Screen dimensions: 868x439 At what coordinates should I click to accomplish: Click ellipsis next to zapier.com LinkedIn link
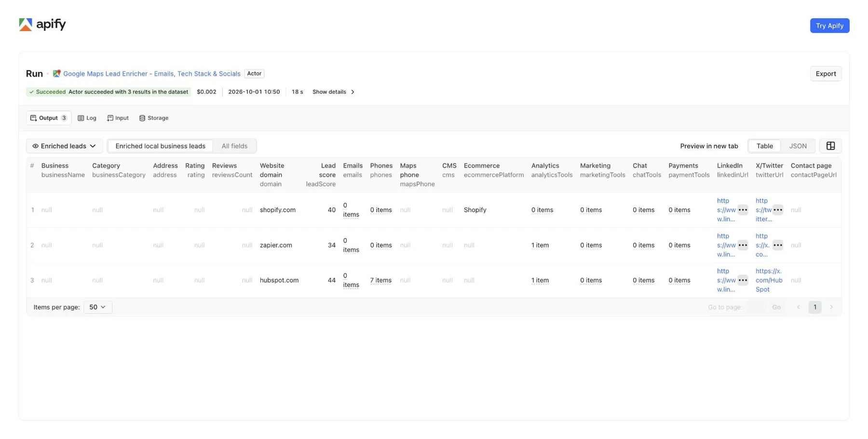pos(743,245)
